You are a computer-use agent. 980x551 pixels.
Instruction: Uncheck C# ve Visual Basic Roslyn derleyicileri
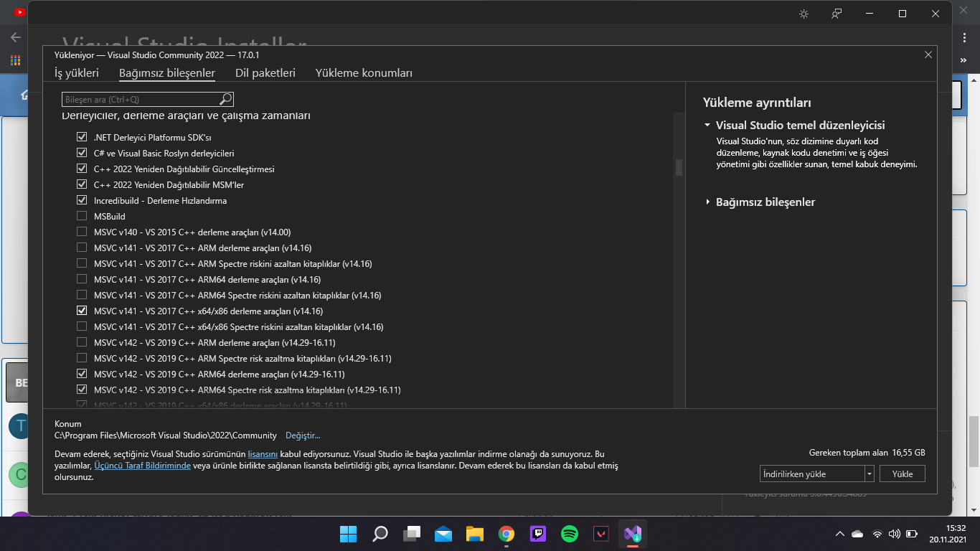[81, 153]
